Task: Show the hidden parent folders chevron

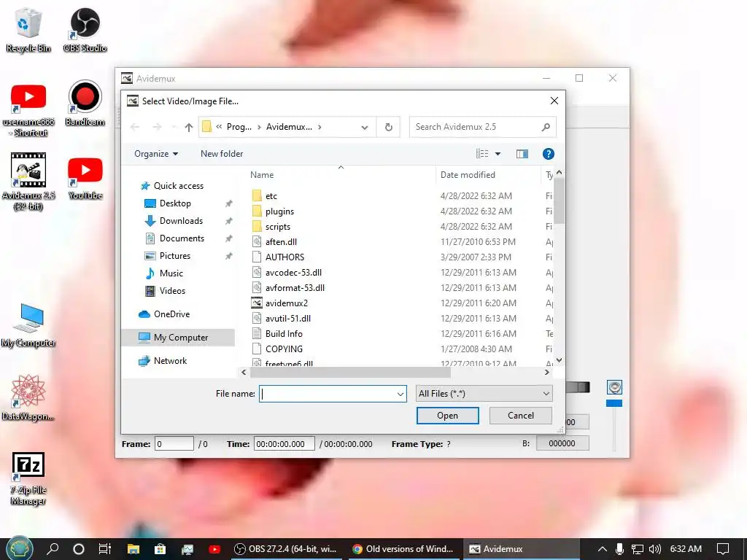Action: (x=219, y=127)
